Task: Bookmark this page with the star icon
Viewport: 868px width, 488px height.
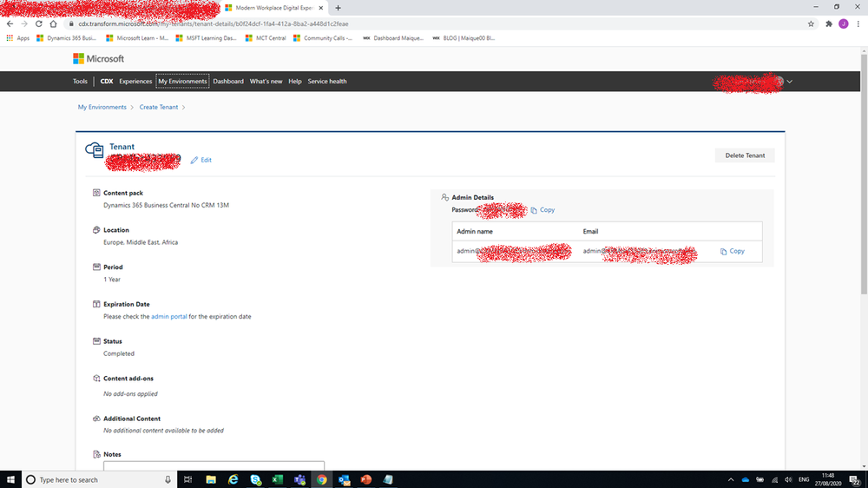Action: pyautogui.click(x=811, y=23)
